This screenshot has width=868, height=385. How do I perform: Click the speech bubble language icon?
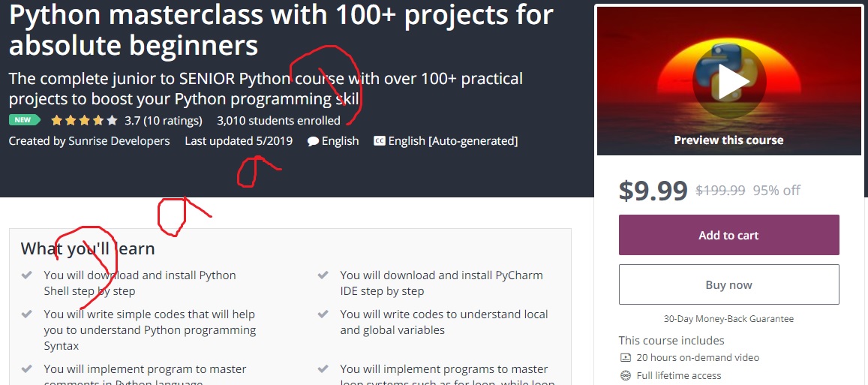tap(313, 141)
